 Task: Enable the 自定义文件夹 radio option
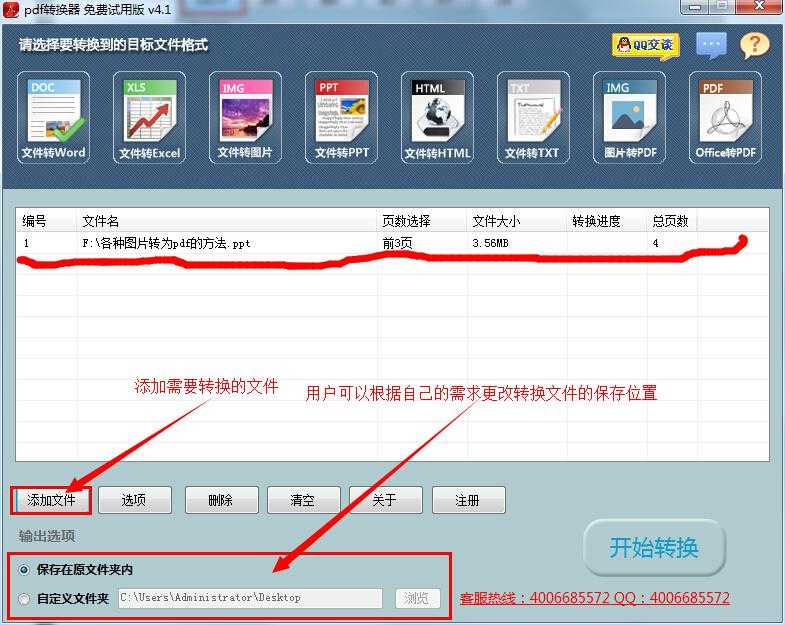point(24,598)
